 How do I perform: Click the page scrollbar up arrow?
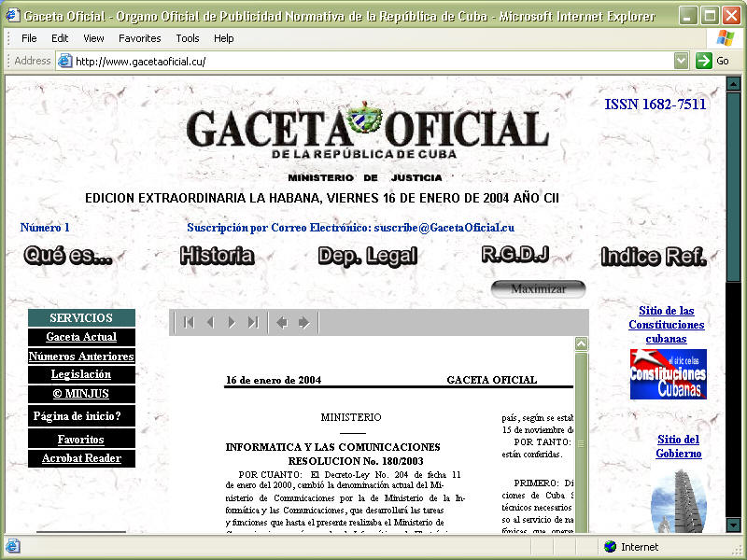click(733, 84)
